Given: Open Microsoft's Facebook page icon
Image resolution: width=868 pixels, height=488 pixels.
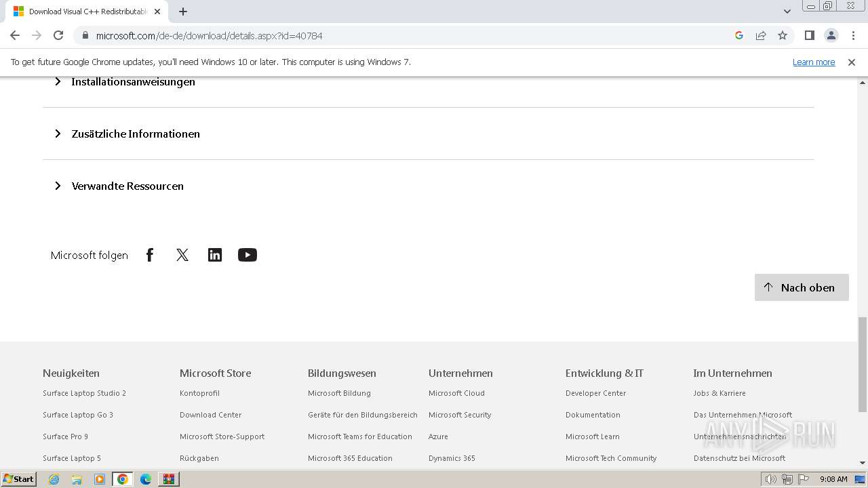Looking at the screenshot, I should (150, 255).
